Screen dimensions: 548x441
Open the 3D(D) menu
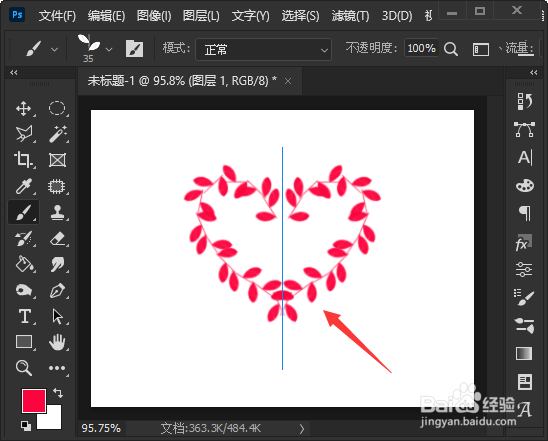point(397,16)
